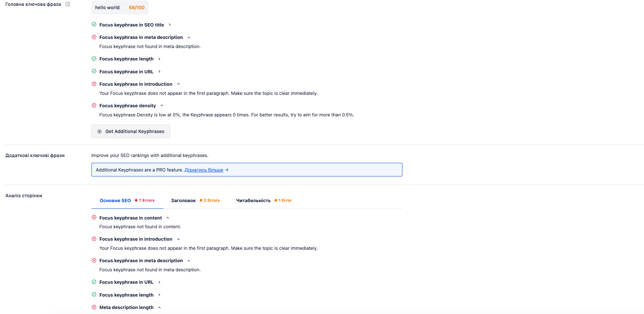
Task: Click green check icon for SEO title row
Action: (94, 25)
